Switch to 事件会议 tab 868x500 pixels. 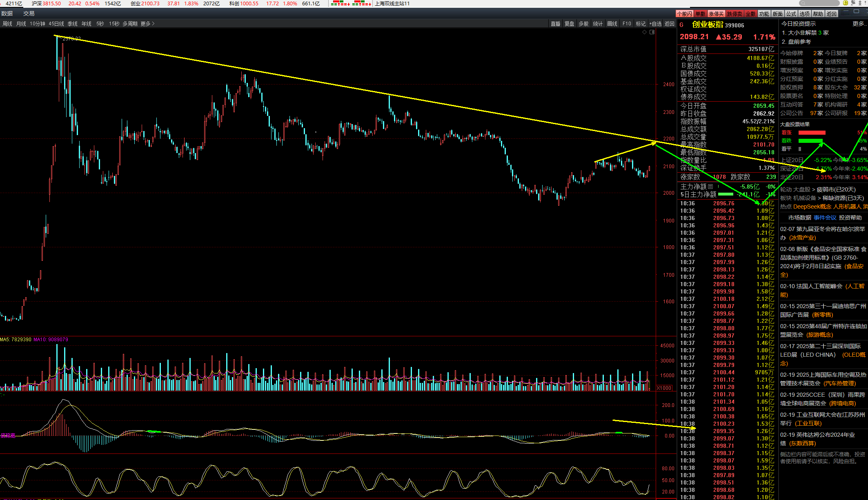[x=825, y=218]
